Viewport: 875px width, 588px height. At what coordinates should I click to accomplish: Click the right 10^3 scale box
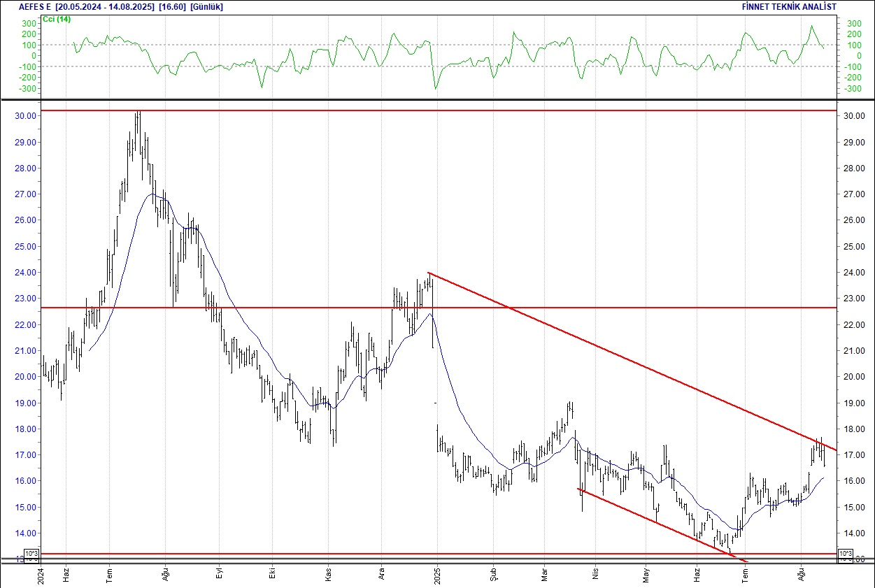click(845, 554)
